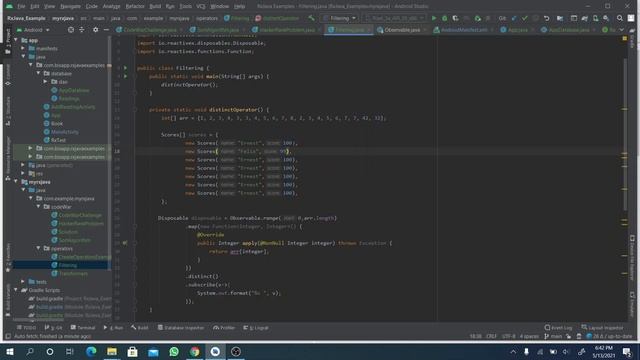Expand the tests folder in myrxjava
640x360 pixels.
pyautogui.click(x=23, y=282)
